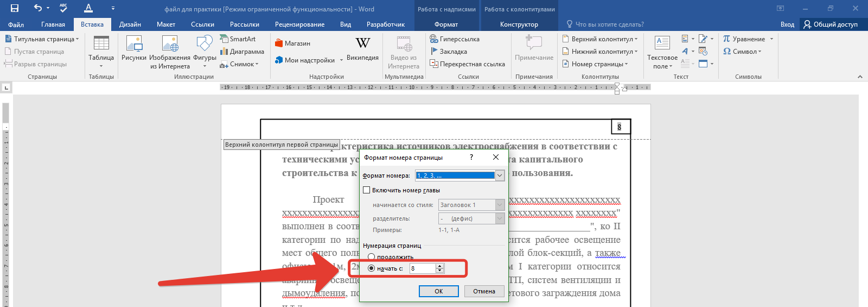
Task: Click the начать с number input field
Action: (423, 268)
